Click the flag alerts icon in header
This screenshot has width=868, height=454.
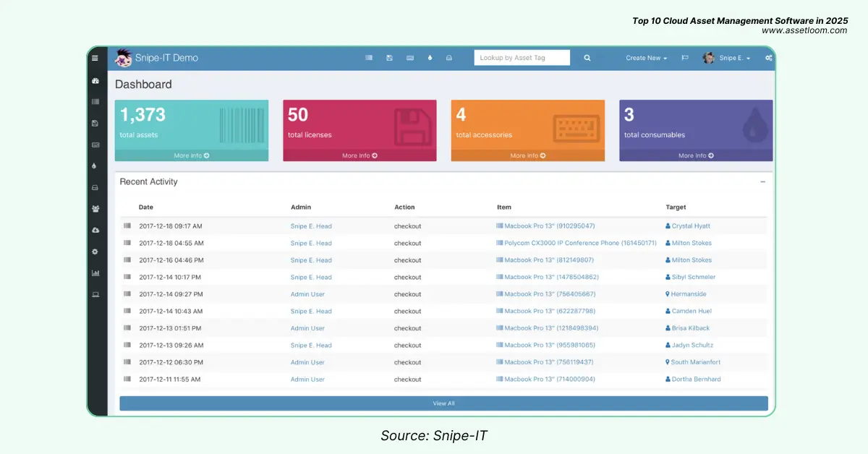(684, 58)
